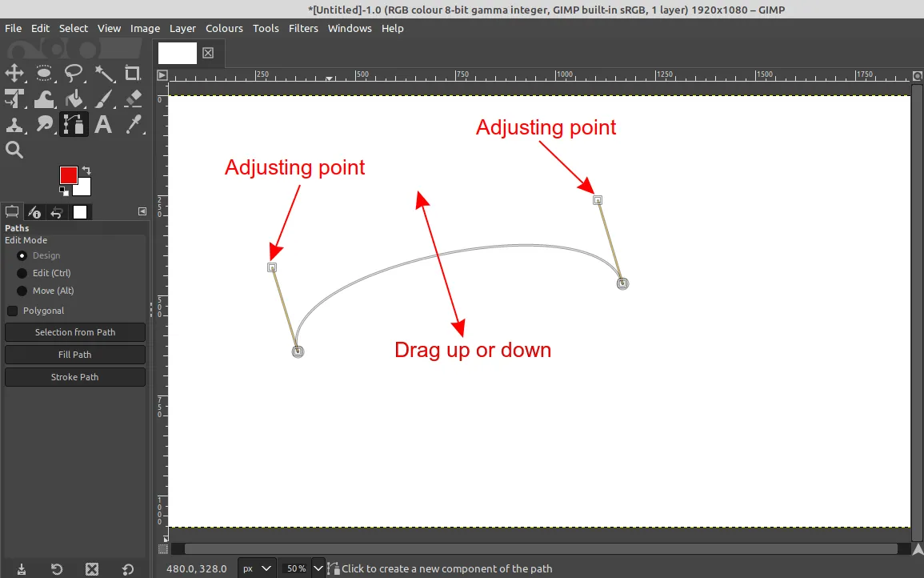Pick the Bucket Fill tool
Image resolution: width=924 pixels, height=578 pixels.
(74, 99)
